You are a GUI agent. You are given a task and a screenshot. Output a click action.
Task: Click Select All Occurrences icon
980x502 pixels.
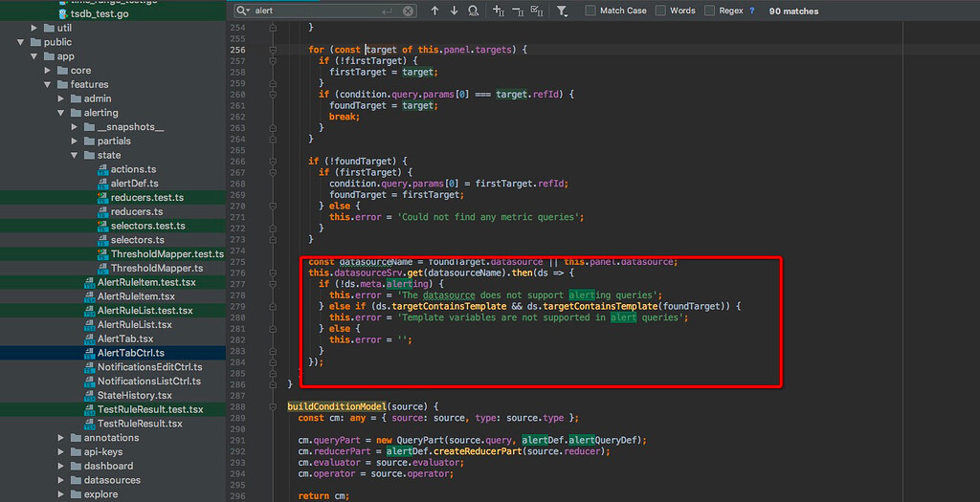pyautogui.click(x=537, y=11)
